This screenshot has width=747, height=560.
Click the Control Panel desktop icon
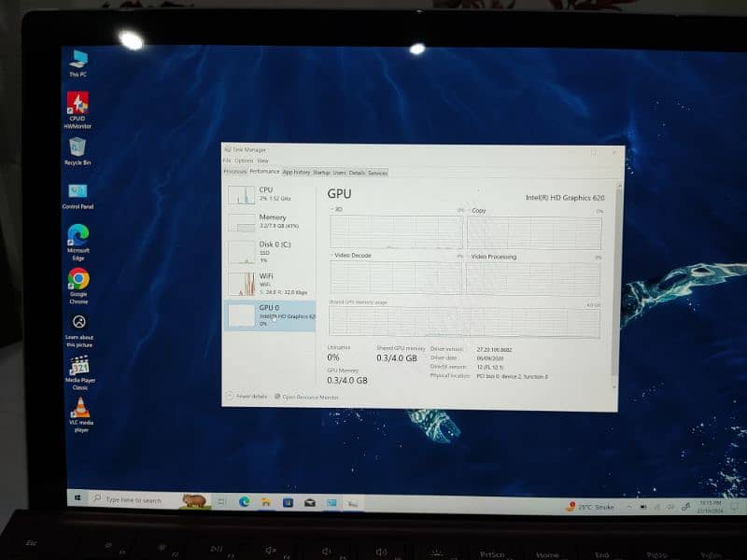coord(78,192)
